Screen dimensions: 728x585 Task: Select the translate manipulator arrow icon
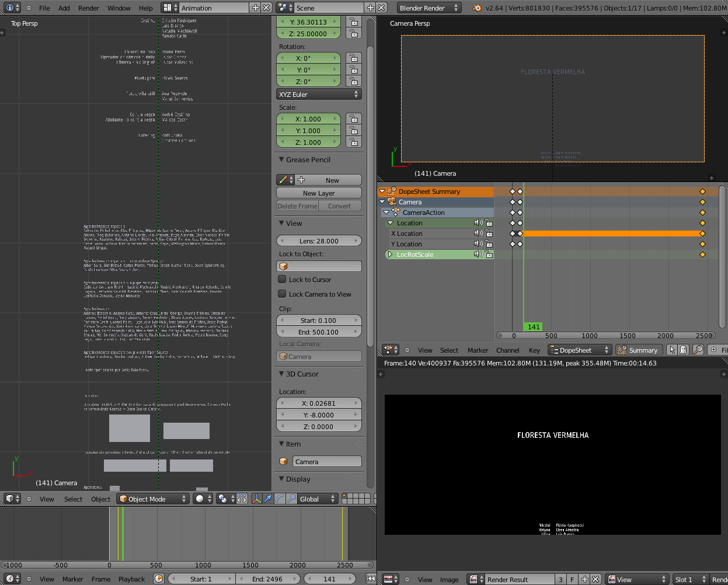pos(268,499)
